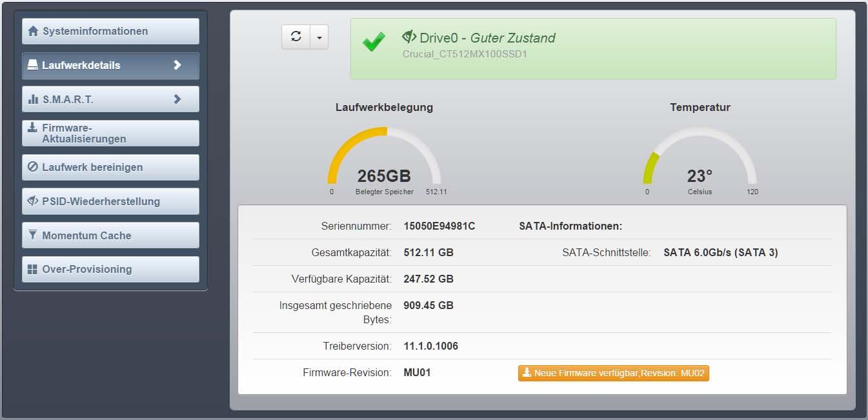868x420 pixels.
Task: Click the prohibition icon beside Laufwerk bereinigen
Action: (33, 167)
